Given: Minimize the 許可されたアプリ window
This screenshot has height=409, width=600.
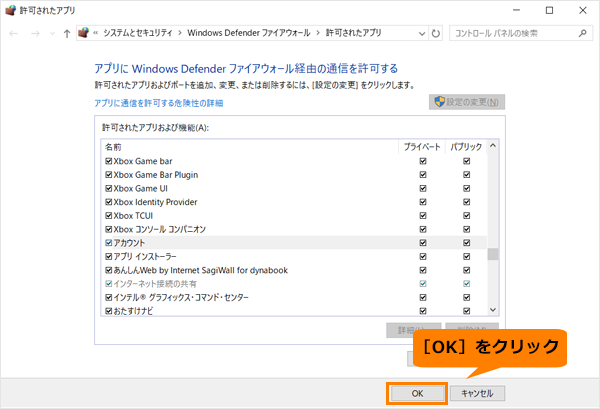Looking at the screenshot, I should pos(517,10).
